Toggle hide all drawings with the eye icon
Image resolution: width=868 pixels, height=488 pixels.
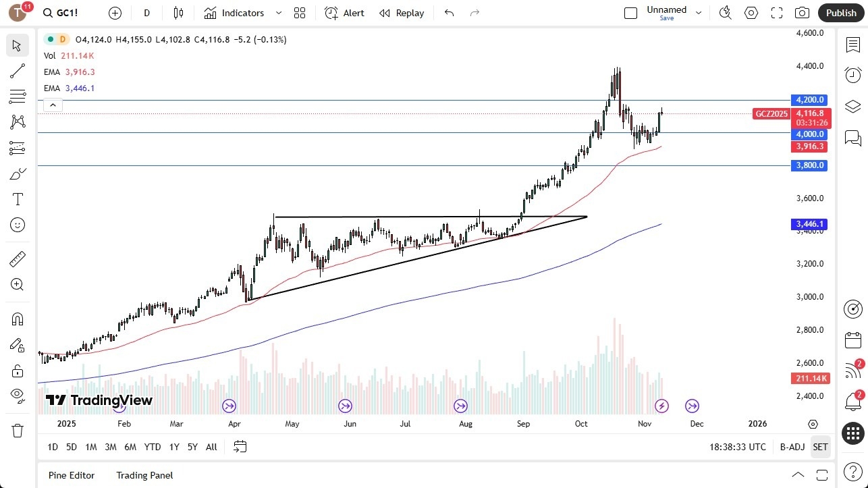click(x=17, y=396)
